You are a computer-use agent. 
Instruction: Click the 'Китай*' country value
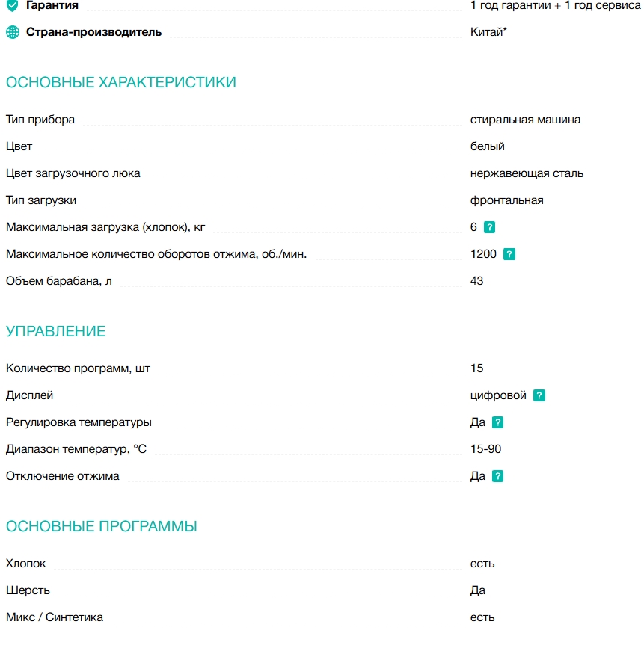[x=489, y=32]
